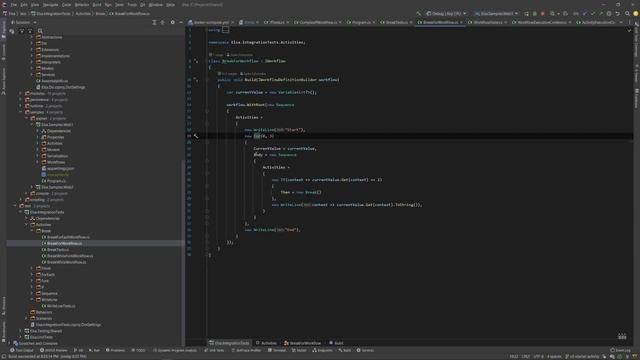Open the Edit menu

tap(24, 5)
